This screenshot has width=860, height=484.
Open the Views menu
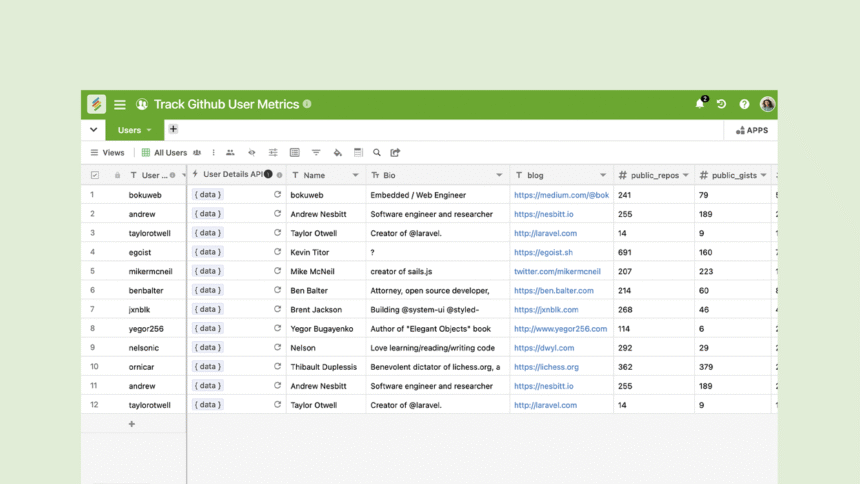click(x=108, y=153)
